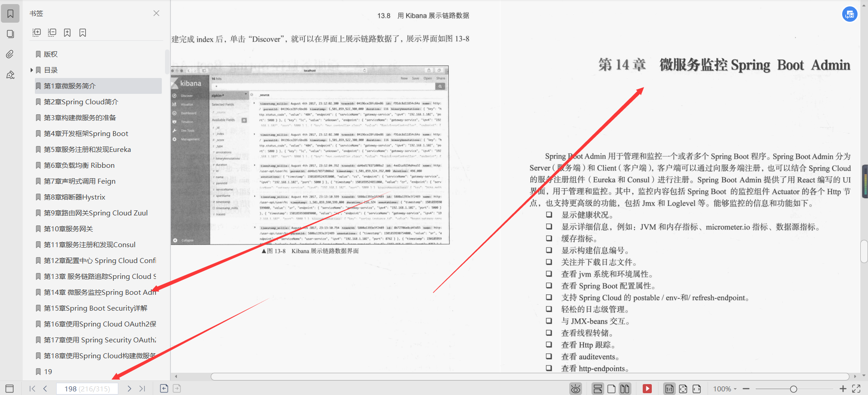868x395 pixels.
Task: Click the collapse-all bookmarks icon
Action: click(52, 33)
